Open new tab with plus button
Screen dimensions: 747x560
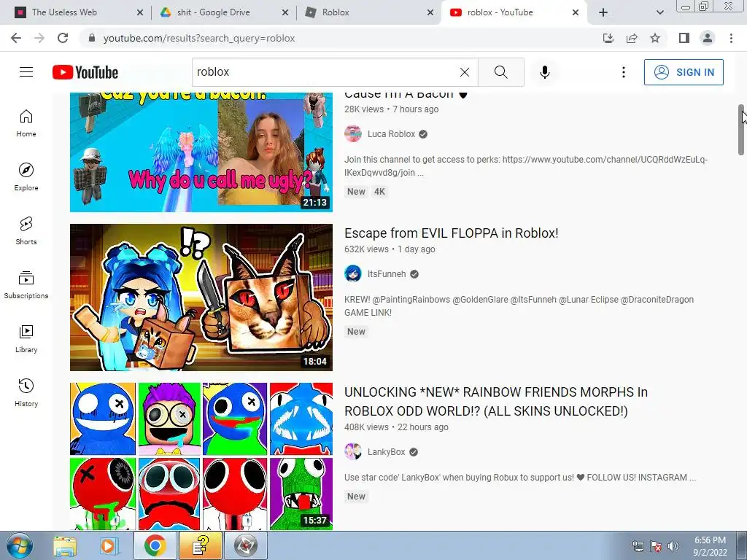pos(603,12)
